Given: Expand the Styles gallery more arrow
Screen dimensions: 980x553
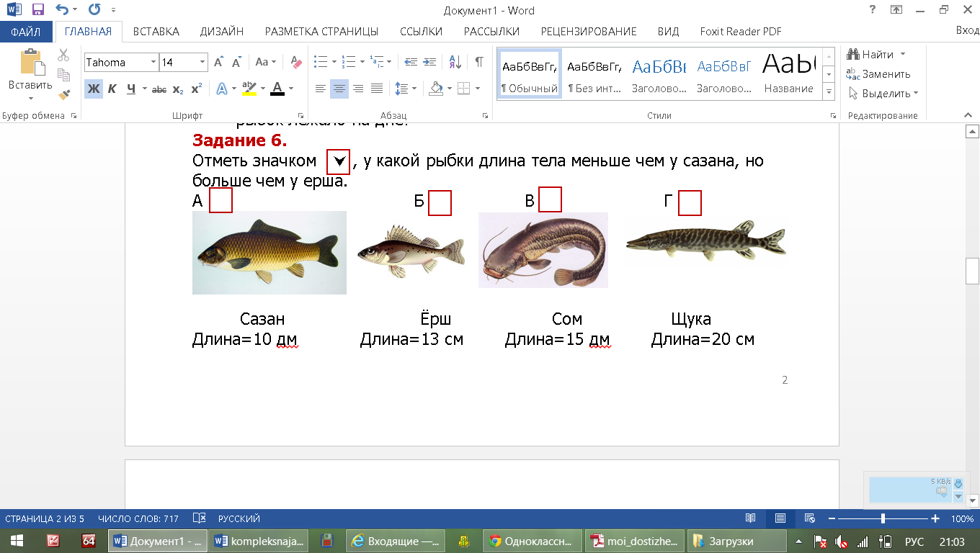Looking at the screenshot, I should coord(829,92).
